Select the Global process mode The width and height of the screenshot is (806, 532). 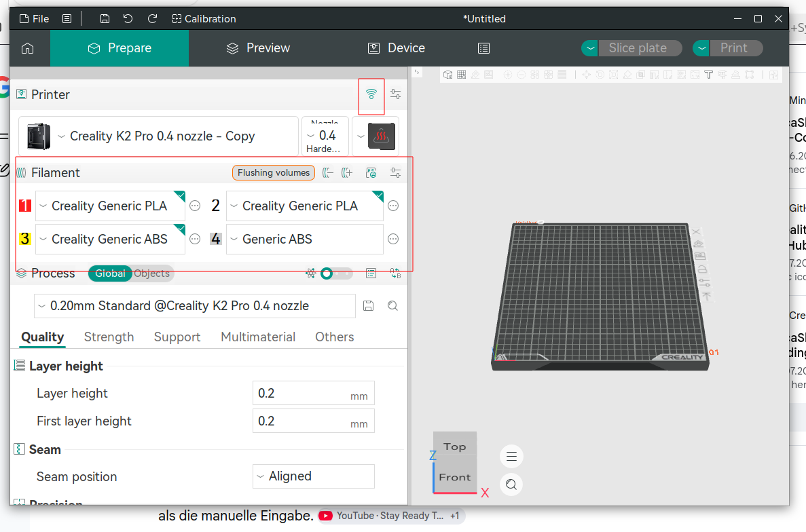click(x=110, y=273)
